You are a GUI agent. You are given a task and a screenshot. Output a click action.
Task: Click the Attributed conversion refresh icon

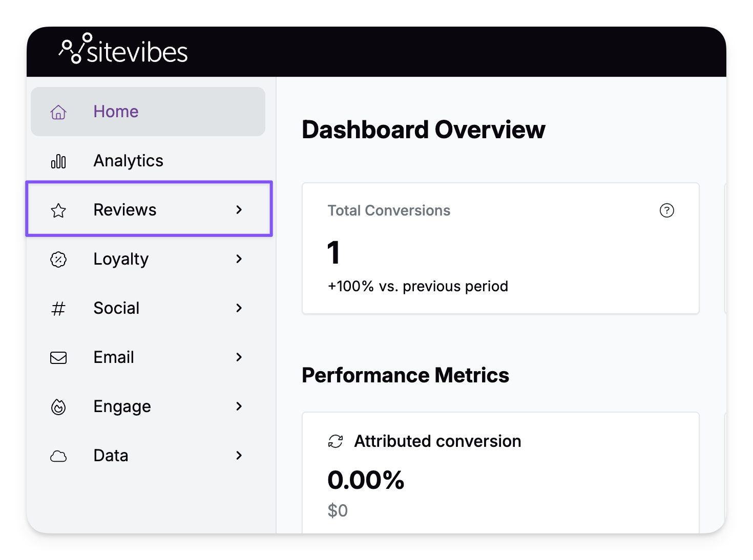coord(336,441)
